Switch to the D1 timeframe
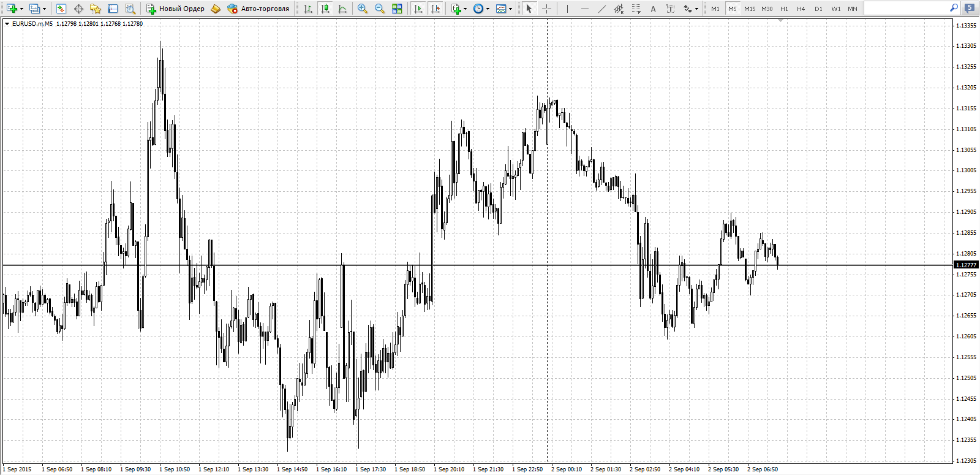The image size is (980, 475). click(819, 9)
